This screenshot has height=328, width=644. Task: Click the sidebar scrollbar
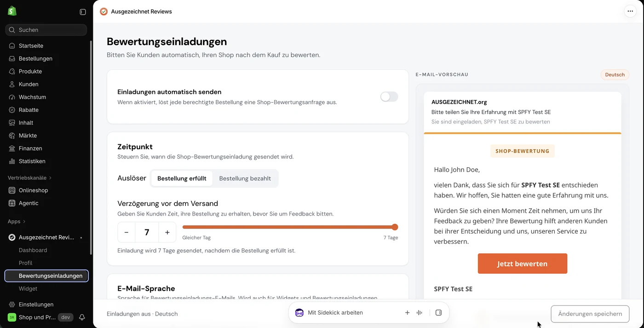91,147
